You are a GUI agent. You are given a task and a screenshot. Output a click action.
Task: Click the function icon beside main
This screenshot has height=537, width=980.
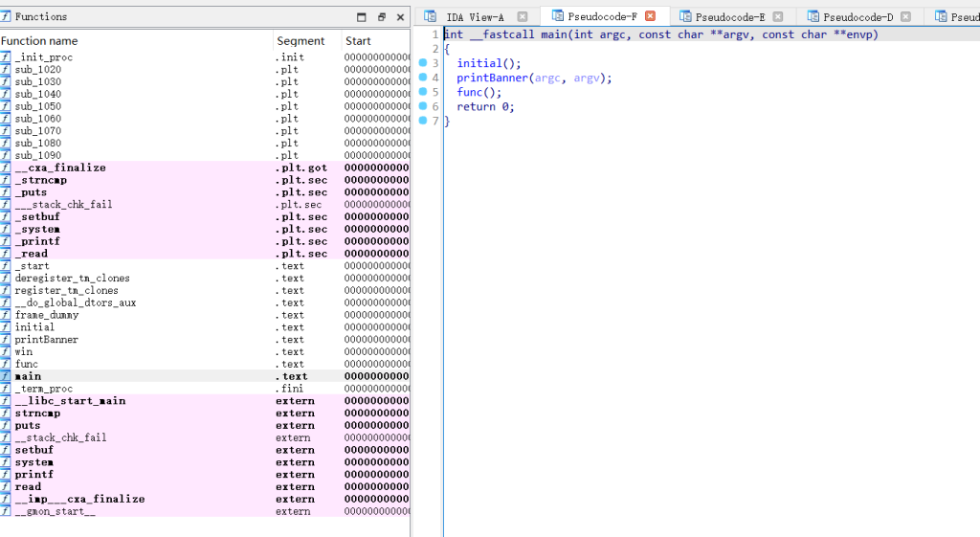(x=6, y=376)
